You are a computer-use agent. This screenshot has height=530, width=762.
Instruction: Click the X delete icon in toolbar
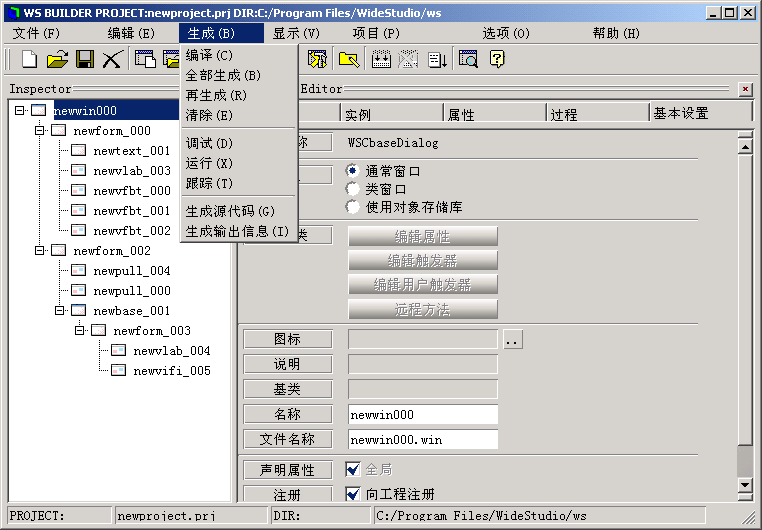(x=112, y=59)
